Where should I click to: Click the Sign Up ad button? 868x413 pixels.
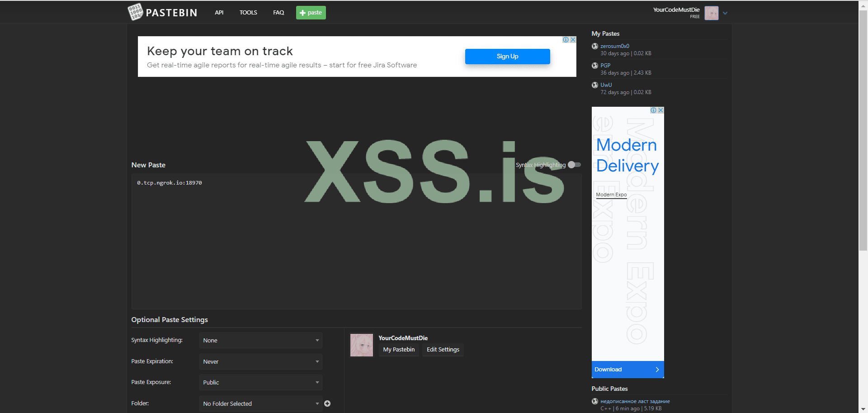click(508, 57)
